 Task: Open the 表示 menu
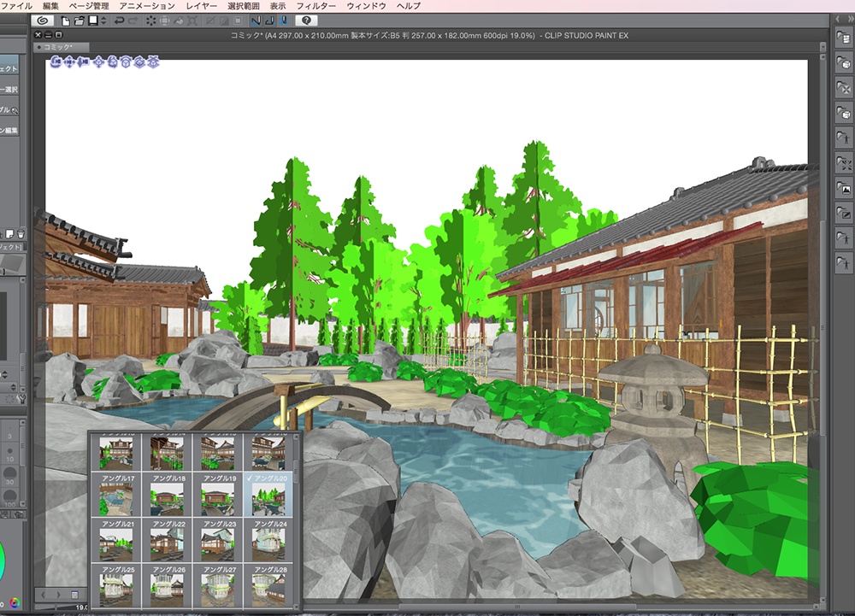(x=278, y=6)
